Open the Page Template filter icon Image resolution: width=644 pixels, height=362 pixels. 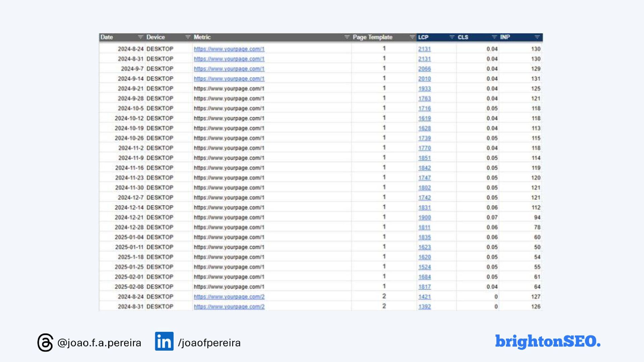[412, 37]
